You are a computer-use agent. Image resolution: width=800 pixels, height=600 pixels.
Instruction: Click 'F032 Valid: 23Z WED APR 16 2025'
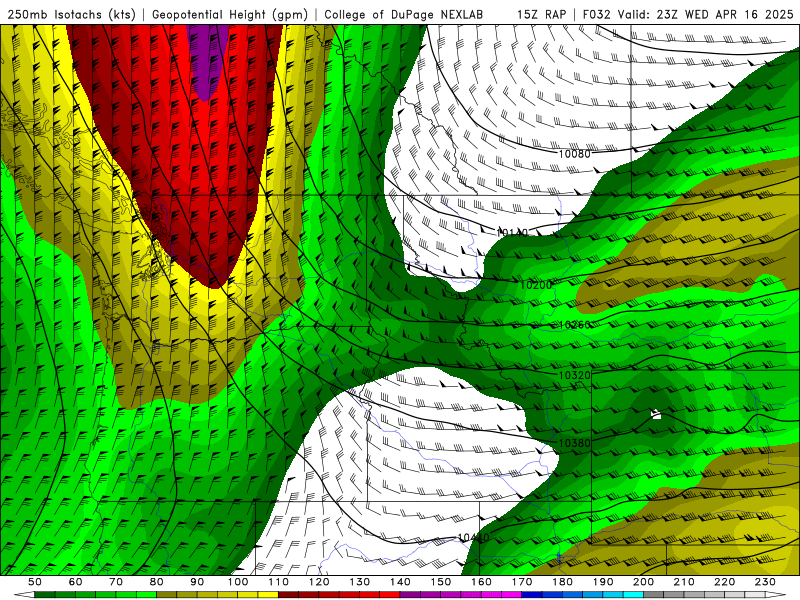[x=688, y=14]
